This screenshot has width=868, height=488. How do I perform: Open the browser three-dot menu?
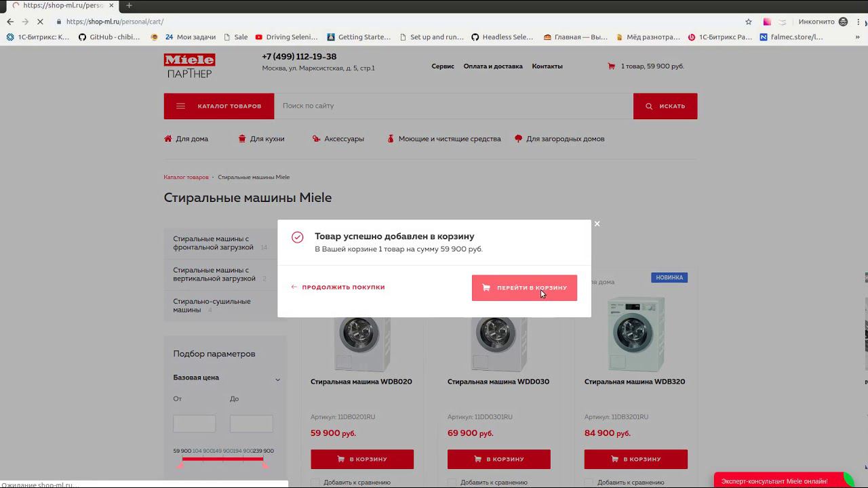point(859,22)
